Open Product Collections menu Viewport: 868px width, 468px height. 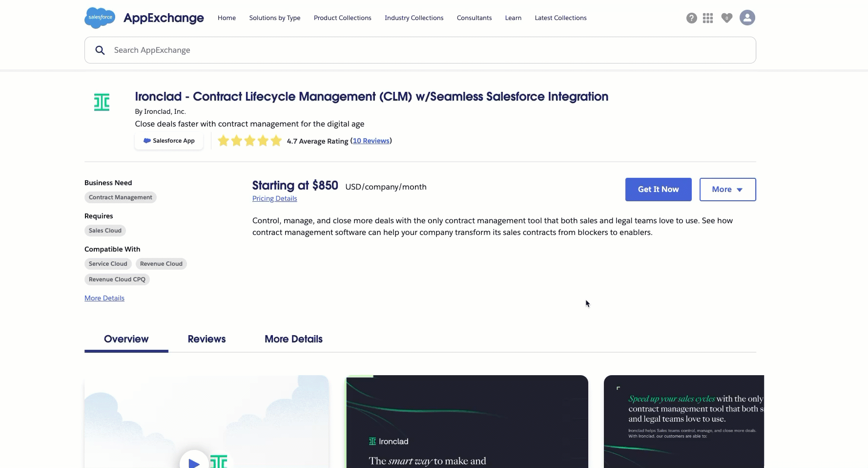[343, 18]
